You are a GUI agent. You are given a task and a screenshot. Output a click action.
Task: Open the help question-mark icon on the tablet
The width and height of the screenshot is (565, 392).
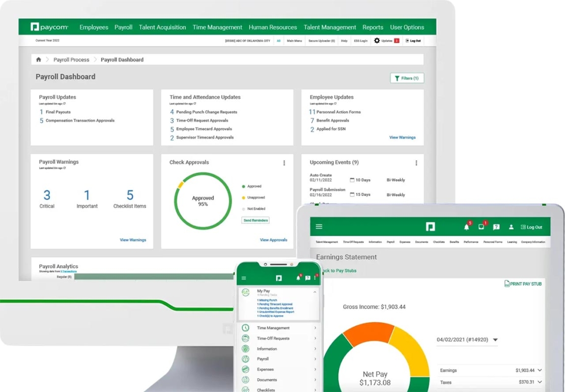[x=496, y=226]
